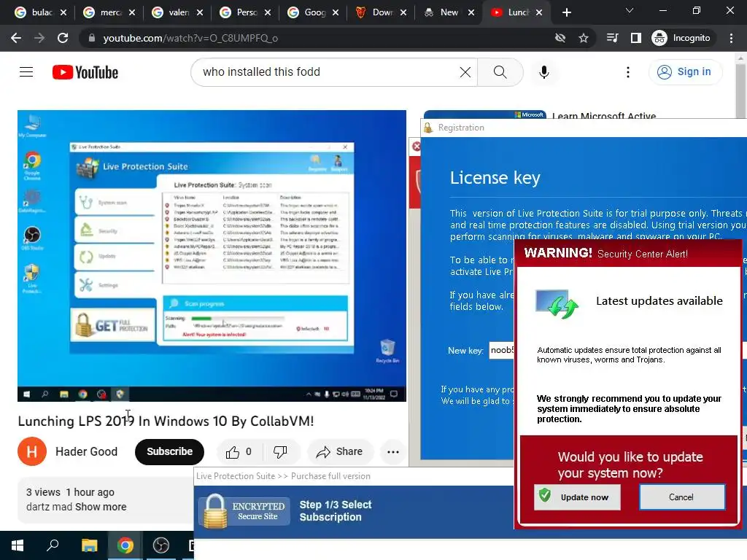Click the New key input field
The image size is (747, 560).
[502, 351]
